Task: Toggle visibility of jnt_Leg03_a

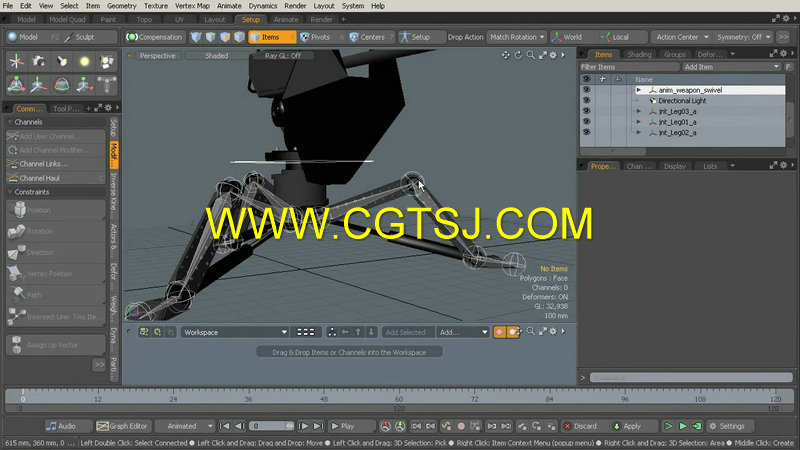Action: tap(586, 111)
